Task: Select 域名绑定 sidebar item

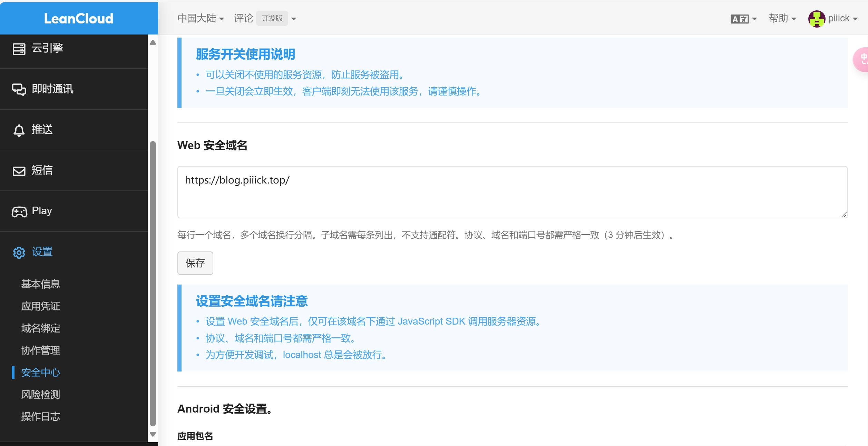Action: coord(41,328)
